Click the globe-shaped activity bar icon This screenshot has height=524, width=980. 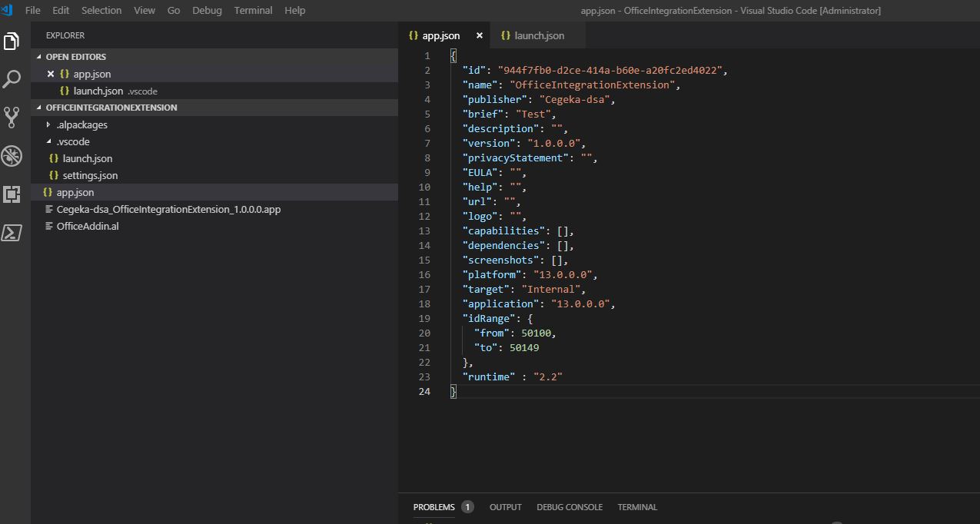click(11, 156)
